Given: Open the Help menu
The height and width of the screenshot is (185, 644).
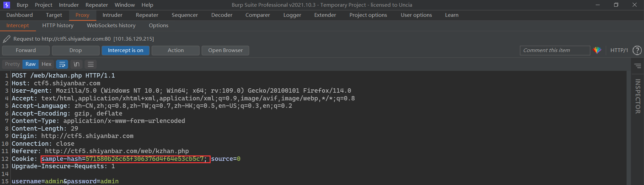Looking at the screenshot, I should [x=147, y=5].
